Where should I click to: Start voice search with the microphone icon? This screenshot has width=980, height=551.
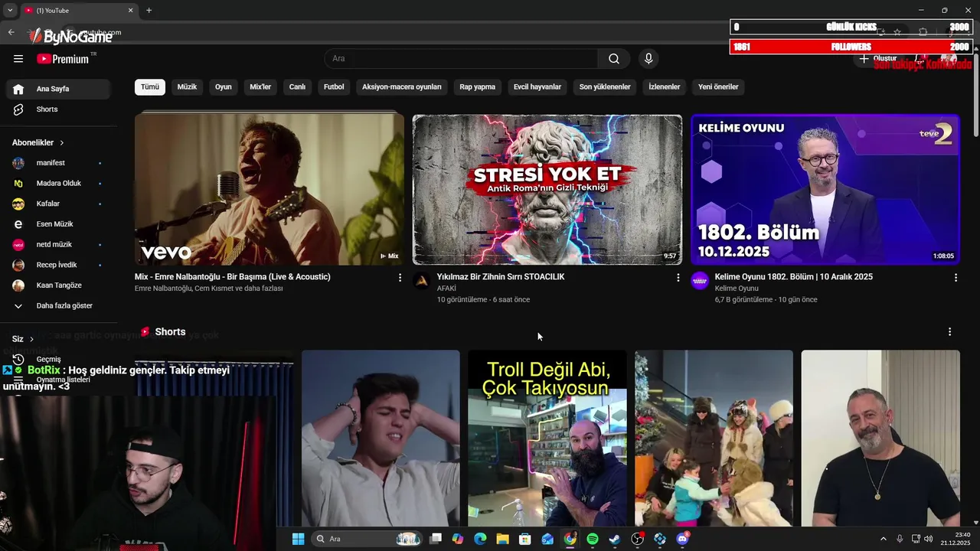pyautogui.click(x=648, y=59)
